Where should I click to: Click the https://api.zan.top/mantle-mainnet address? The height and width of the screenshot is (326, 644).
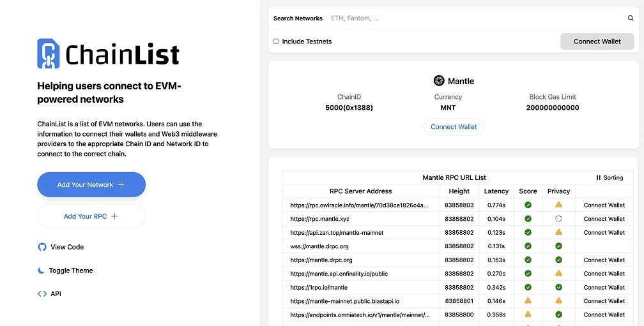point(337,232)
